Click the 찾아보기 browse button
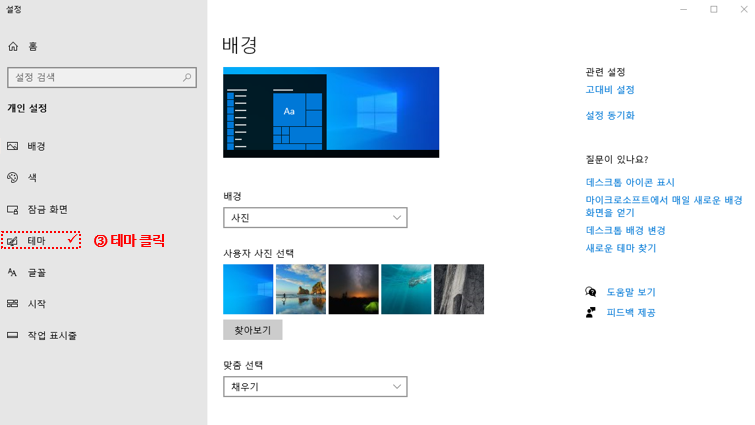755x425 pixels. [252, 330]
